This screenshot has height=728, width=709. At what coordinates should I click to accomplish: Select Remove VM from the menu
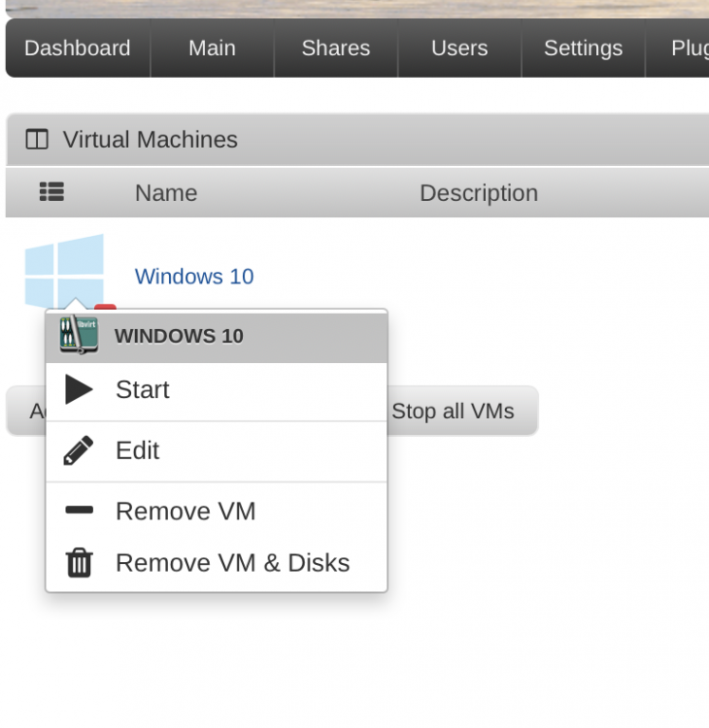click(217, 512)
